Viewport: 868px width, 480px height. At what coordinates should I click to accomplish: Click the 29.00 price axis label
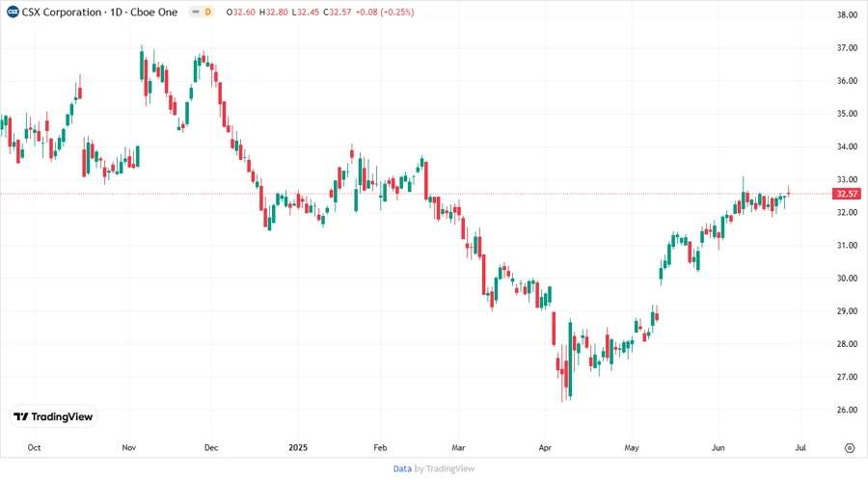pos(847,311)
